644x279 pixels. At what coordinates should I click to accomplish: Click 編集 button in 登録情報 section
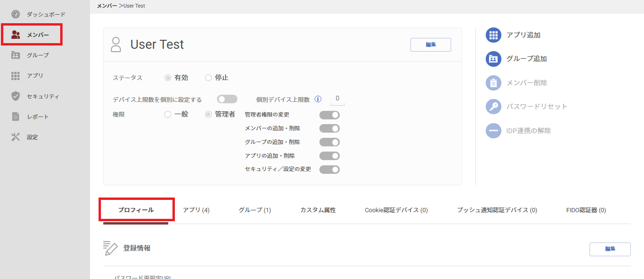click(x=610, y=249)
